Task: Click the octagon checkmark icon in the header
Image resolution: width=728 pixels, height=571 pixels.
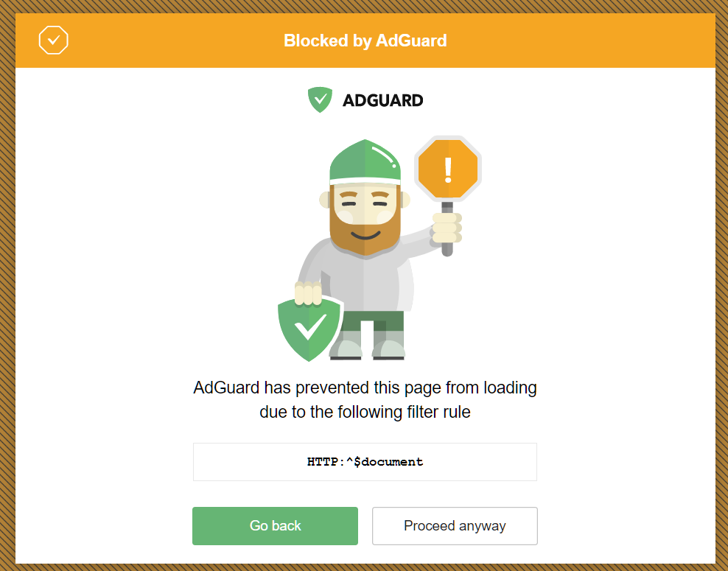Action: click(53, 41)
